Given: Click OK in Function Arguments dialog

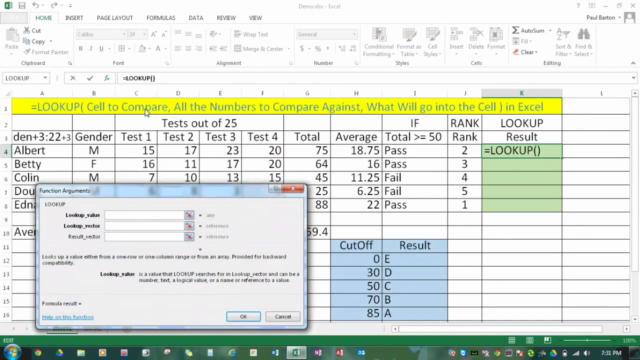Looking at the screenshot, I should click(x=243, y=317).
